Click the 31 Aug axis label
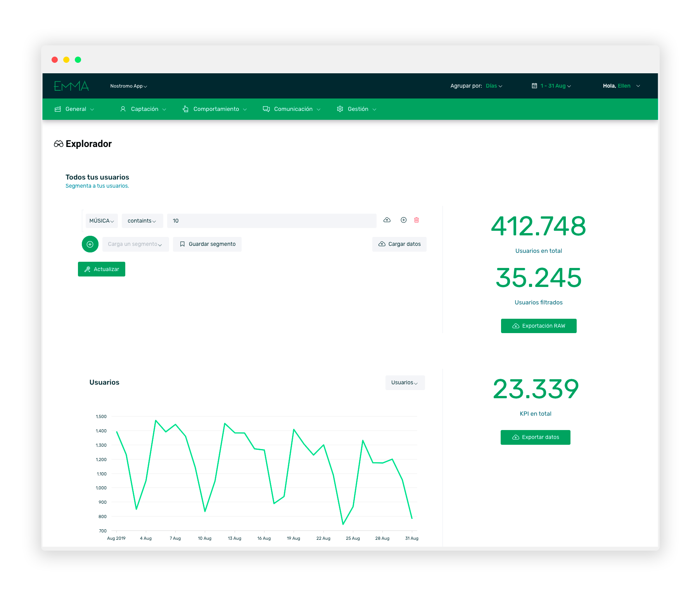The width and height of the screenshot is (700, 596). click(412, 538)
